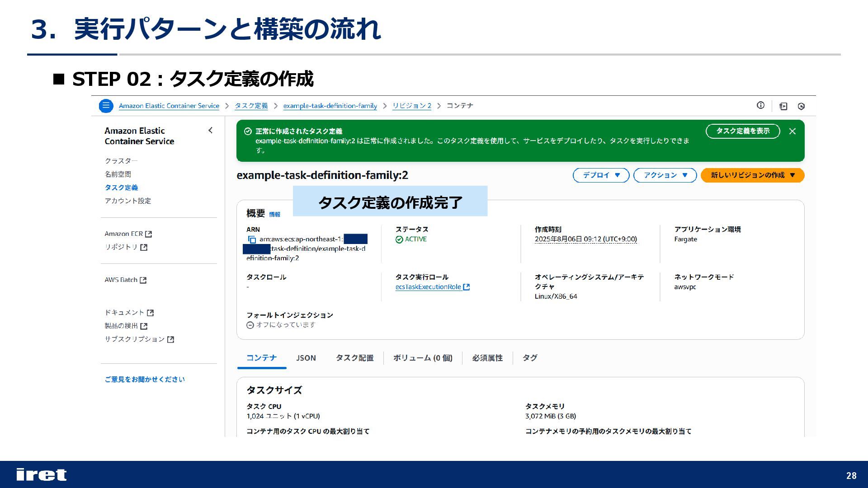
Task: Open the CloudShell panel icon in header
Action: tap(783, 106)
